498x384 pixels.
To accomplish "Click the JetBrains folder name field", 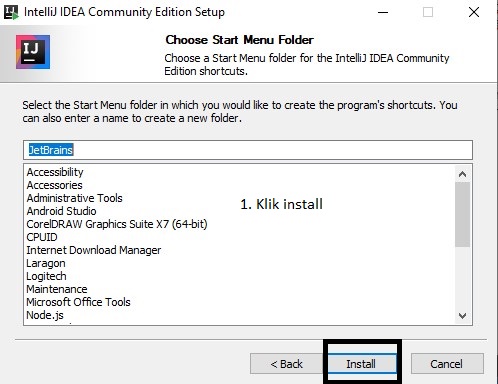I will click(248, 150).
